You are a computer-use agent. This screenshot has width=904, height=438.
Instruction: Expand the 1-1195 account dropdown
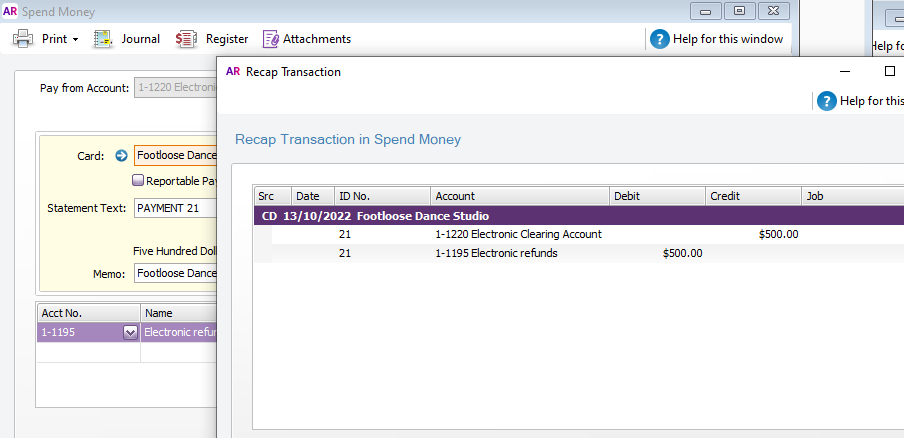[x=130, y=333]
